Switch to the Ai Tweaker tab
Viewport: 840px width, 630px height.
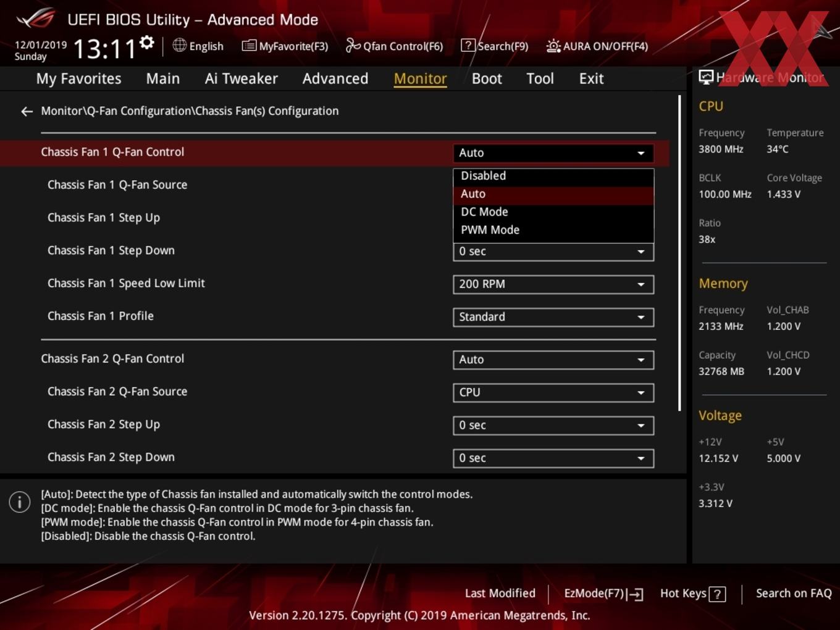pyautogui.click(x=241, y=79)
